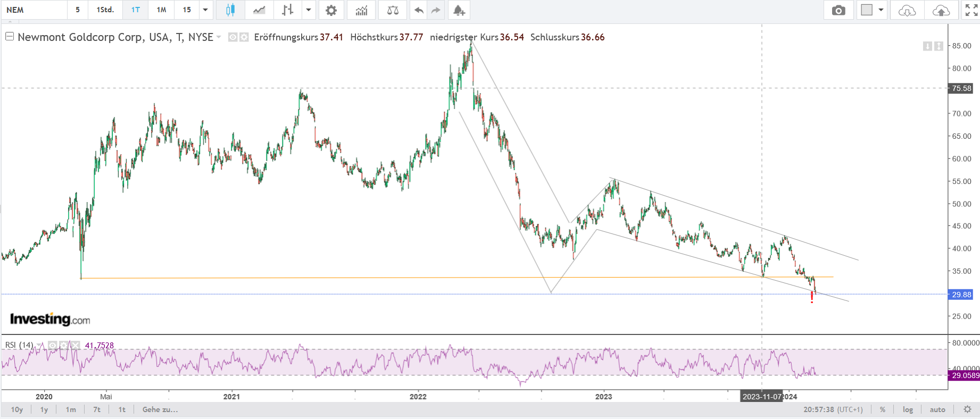Select the 1M timeframe tab
Screen dimensions: 980x419
click(161, 10)
